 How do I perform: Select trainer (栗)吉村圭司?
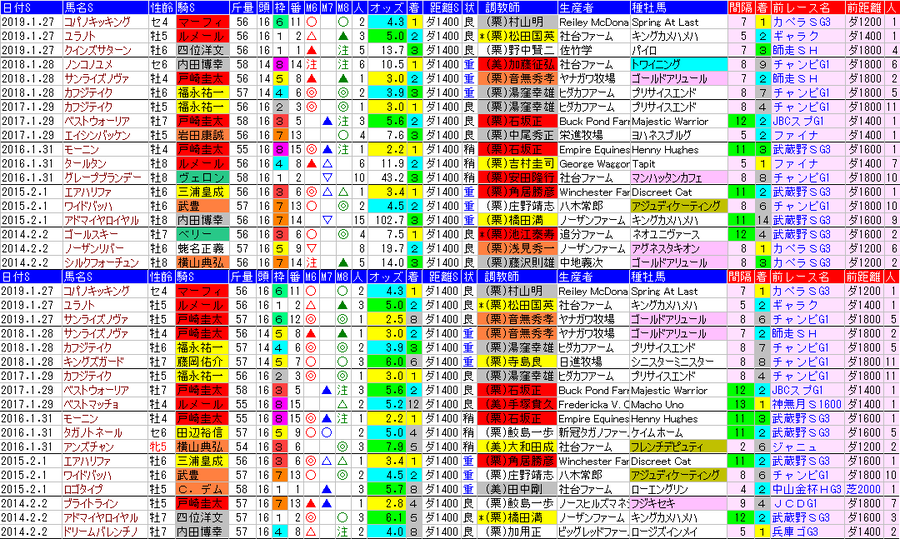pyautogui.click(x=518, y=164)
